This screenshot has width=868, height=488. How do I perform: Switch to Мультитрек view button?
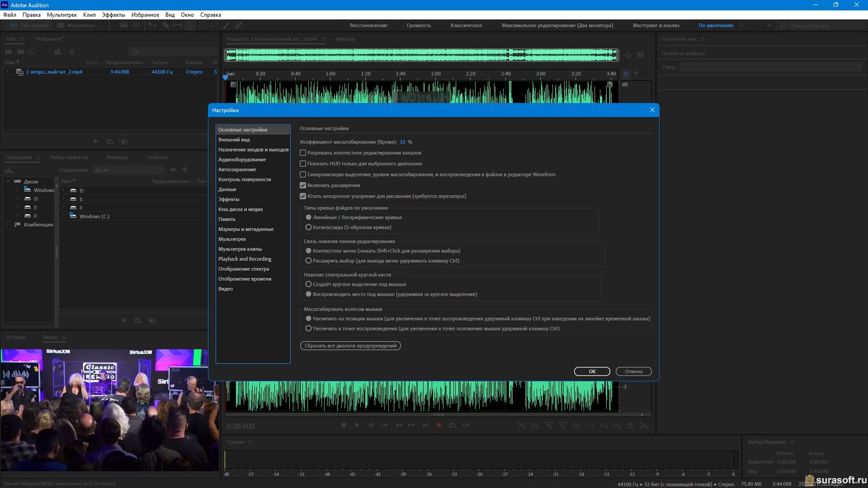76,25
